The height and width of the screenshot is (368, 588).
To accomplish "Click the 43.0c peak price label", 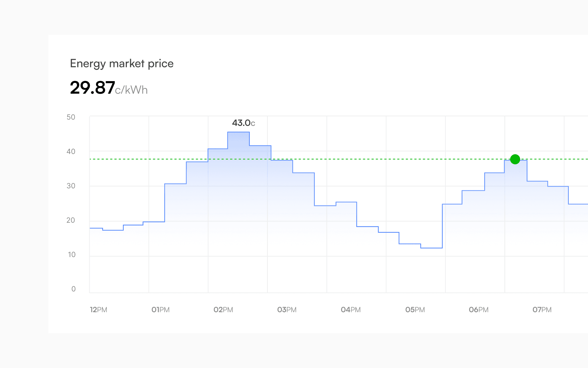I will tap(244, 123).
